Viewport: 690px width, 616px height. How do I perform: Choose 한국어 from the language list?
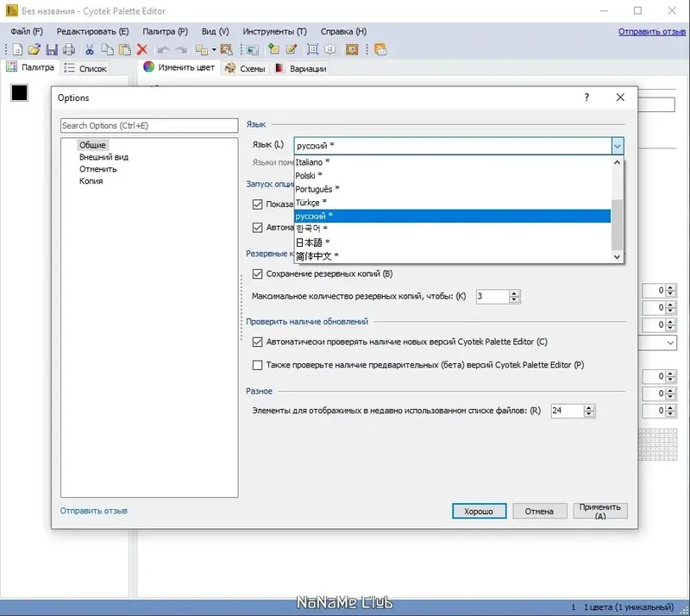tap(452, 229)
